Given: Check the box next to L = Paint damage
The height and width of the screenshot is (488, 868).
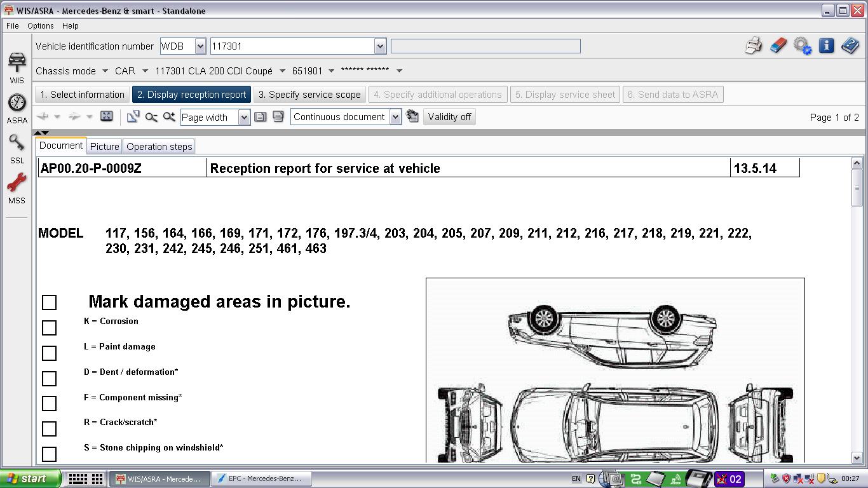Looking at the screenshot, I should [x=49, y=353].
